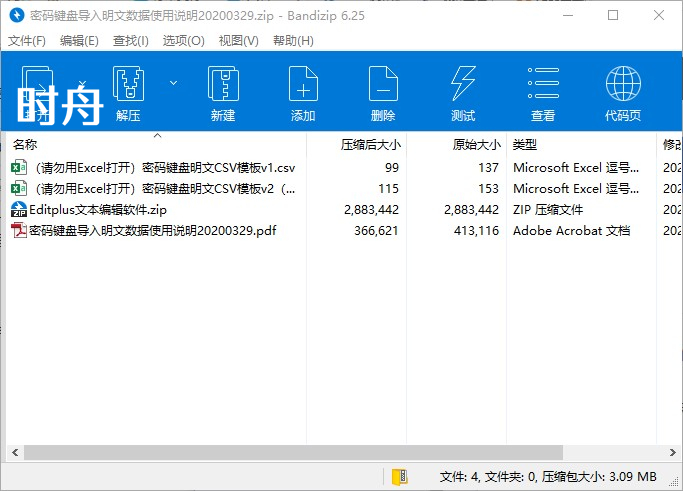The width and height of the screenshot is (683, 491).
Task: Click original size 153 of v2 csv
Action: (x=488, y=189)
